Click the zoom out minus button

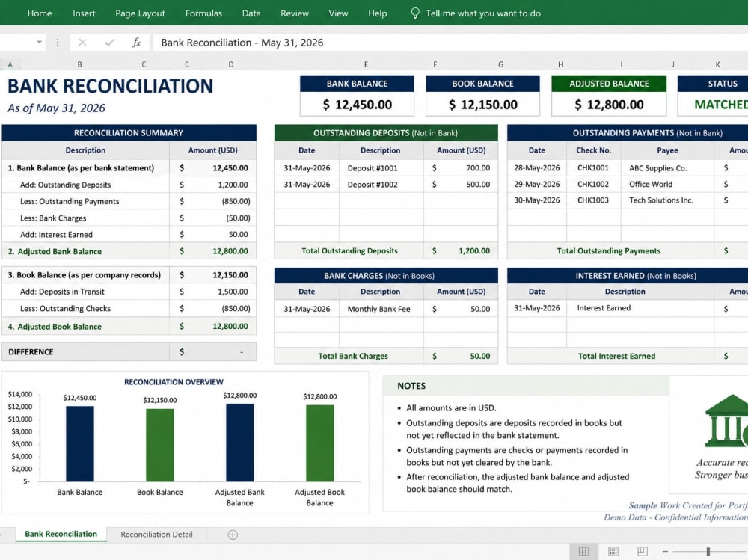[x=665, y=552]
